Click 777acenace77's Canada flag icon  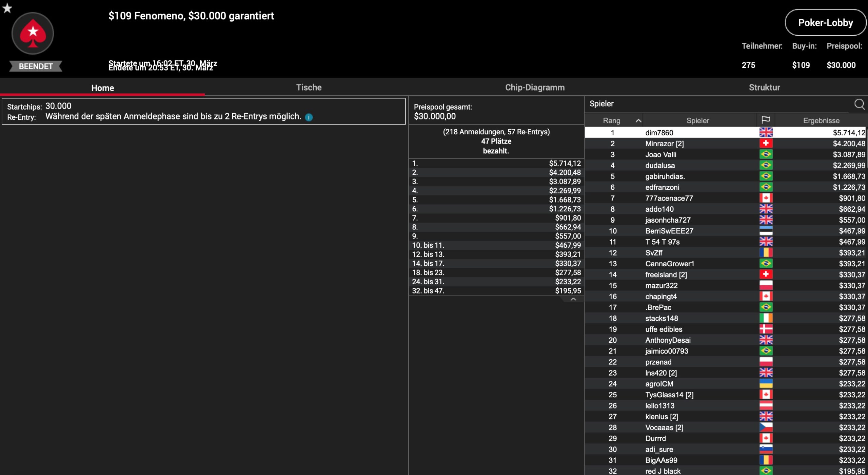coord(766,198)
